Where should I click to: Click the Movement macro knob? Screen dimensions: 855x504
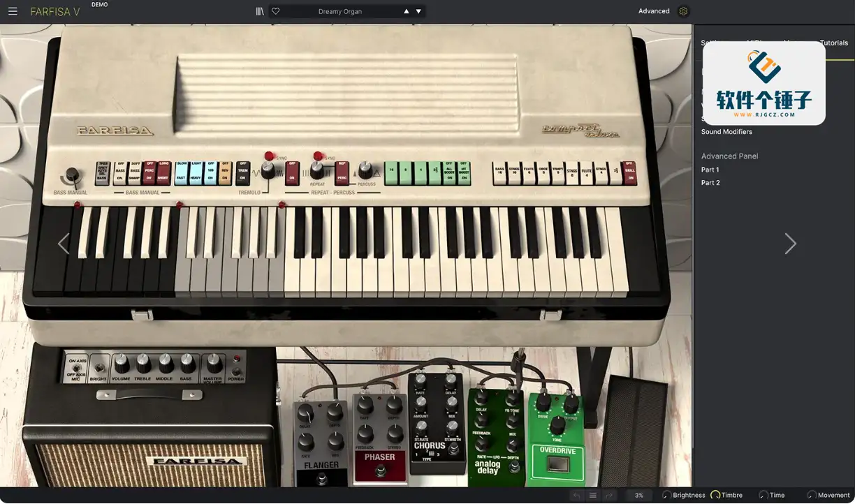(x=812, y=496)
